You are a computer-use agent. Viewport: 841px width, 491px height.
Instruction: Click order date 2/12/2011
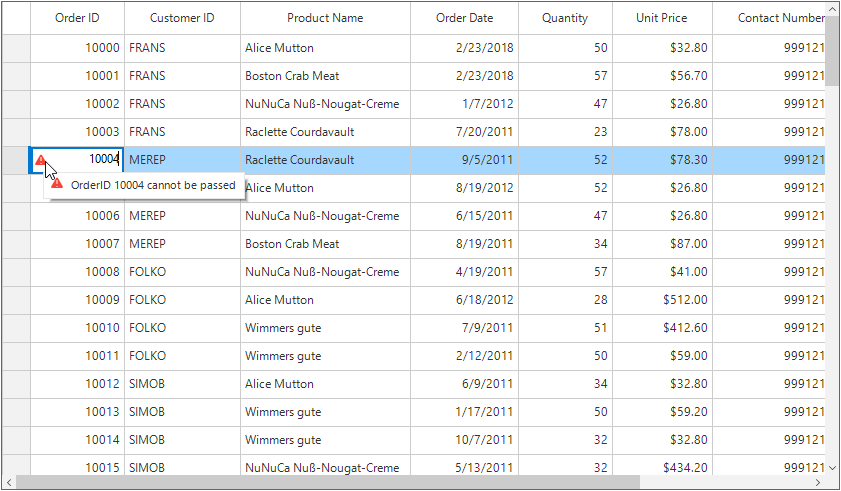[484, 356]
